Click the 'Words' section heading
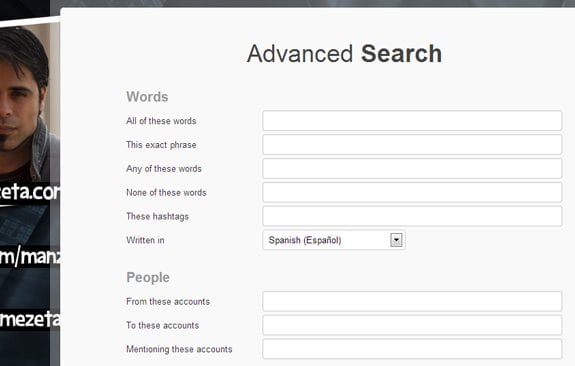This screenshot has height=366, width=575. 147,97
